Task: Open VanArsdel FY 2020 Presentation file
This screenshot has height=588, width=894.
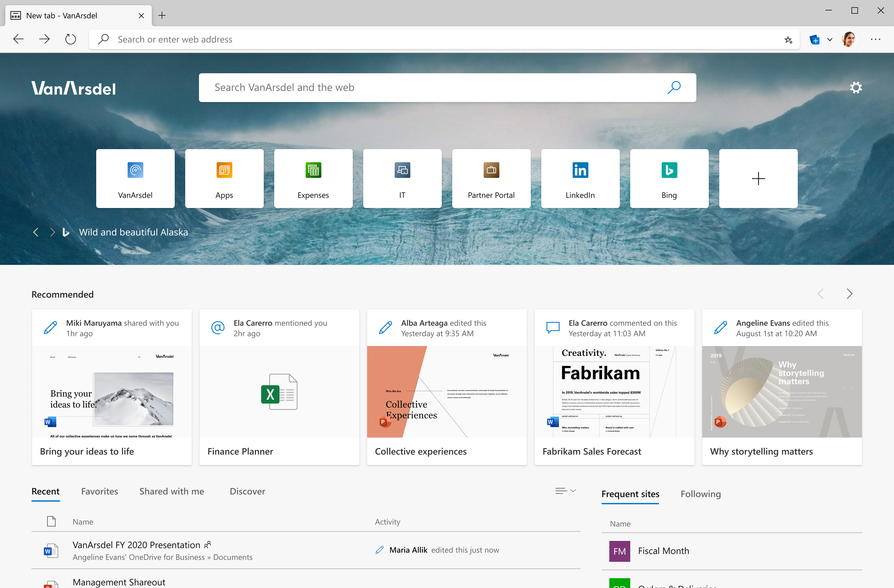Action: [135, 544]
